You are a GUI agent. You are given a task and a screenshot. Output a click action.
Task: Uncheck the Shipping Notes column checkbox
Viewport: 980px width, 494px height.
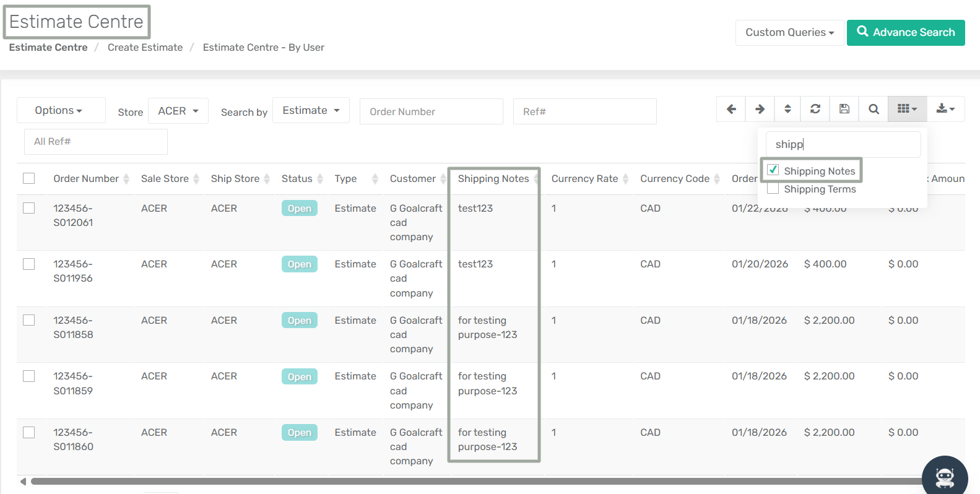773,170
